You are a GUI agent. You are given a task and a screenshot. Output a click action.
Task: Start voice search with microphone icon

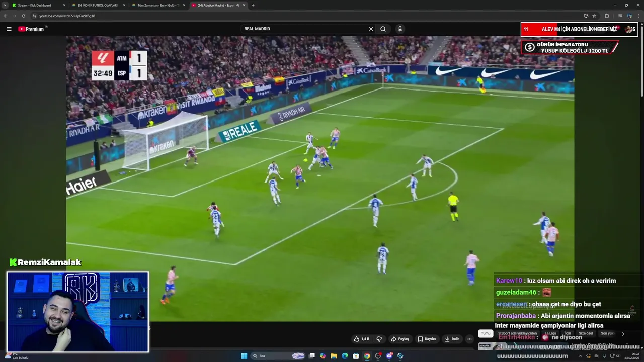[x=400, y=29]
